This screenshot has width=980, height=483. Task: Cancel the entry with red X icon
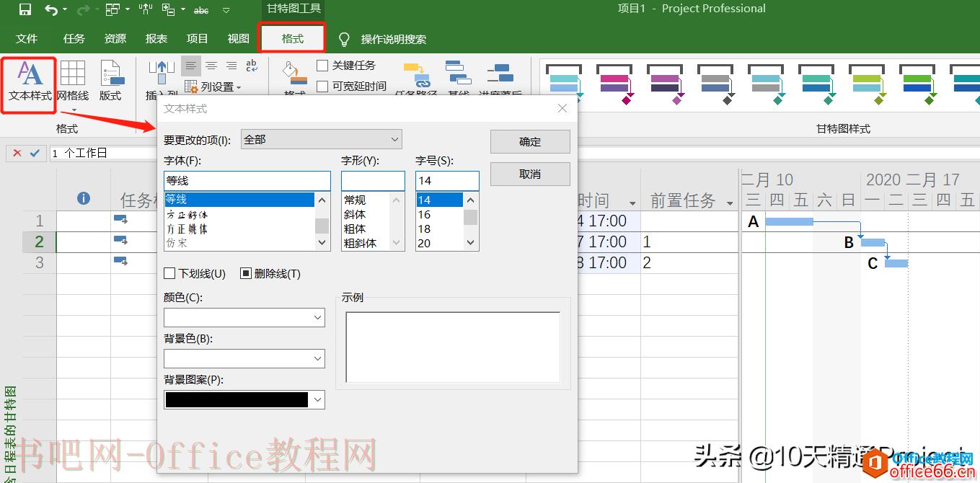[17, 153]
